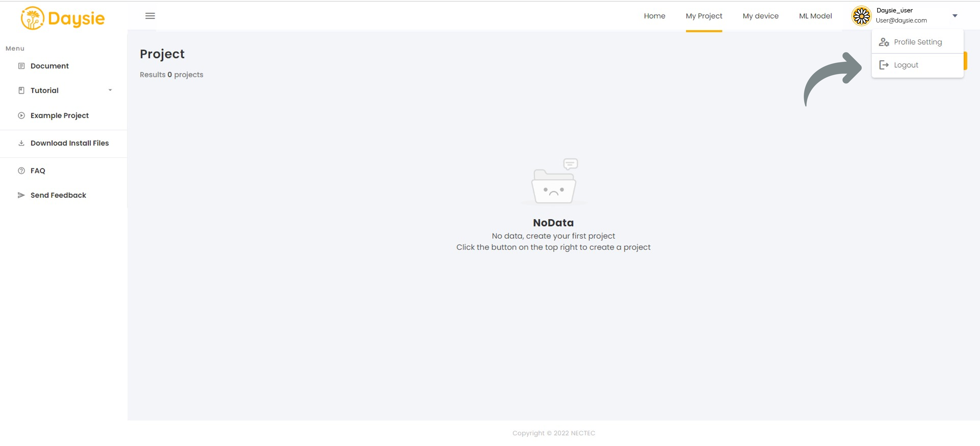The width and height of the screenshot is (980, 446).
Task: Open the My Project tab
Action: click(x=704, y=16)
